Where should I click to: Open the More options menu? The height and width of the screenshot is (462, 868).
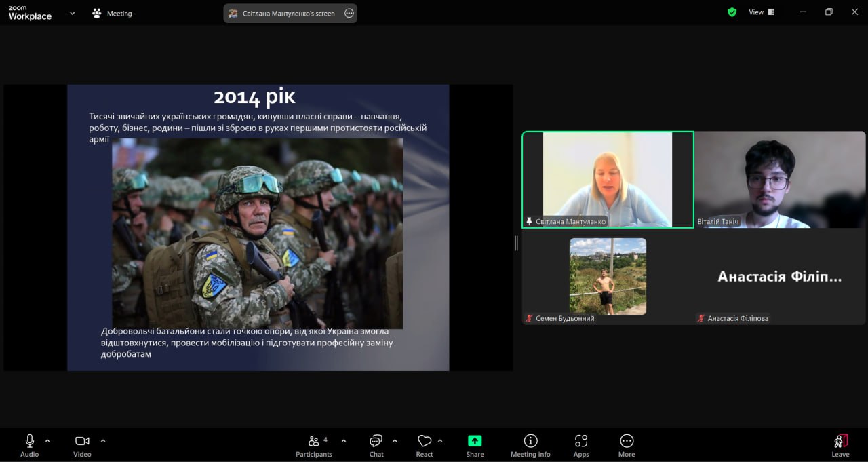tap(627, 445)
